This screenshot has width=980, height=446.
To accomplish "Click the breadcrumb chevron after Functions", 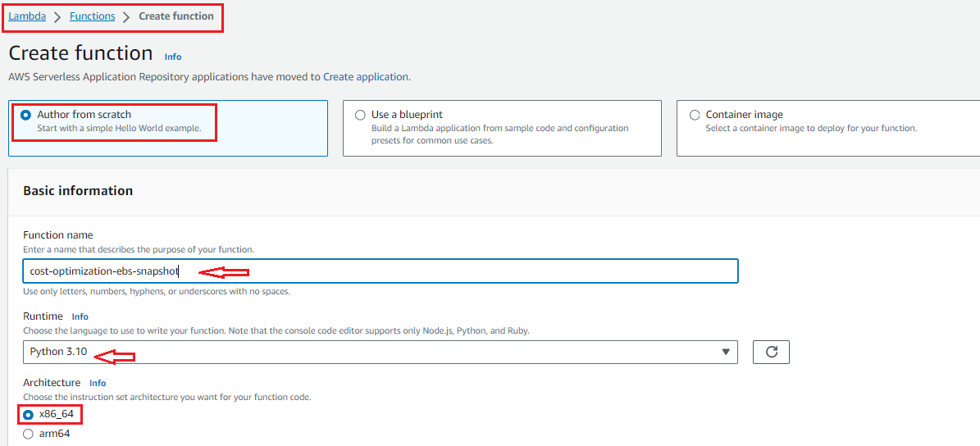I will (x=127, y=17).
